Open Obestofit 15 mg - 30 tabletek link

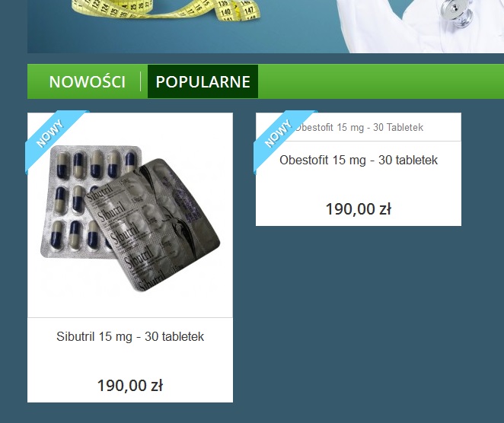coord(359,160)
